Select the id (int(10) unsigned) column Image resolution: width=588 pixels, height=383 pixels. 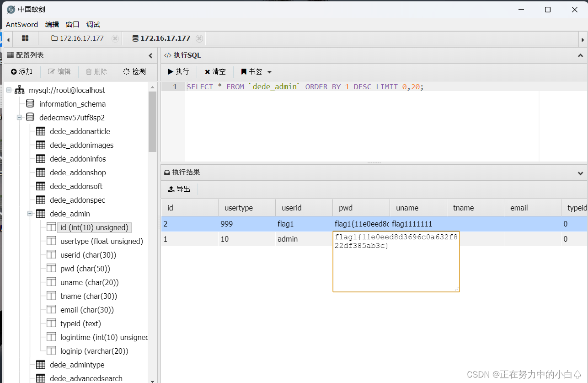(x=94, y=227)
